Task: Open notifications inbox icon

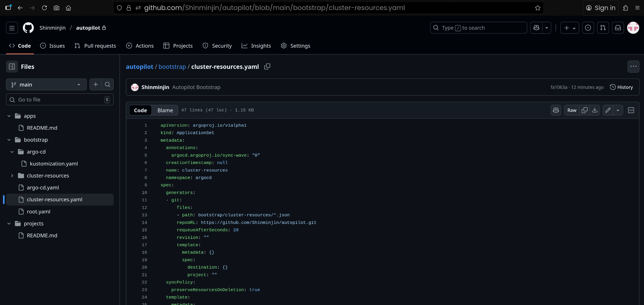Action: coord(618,28)
